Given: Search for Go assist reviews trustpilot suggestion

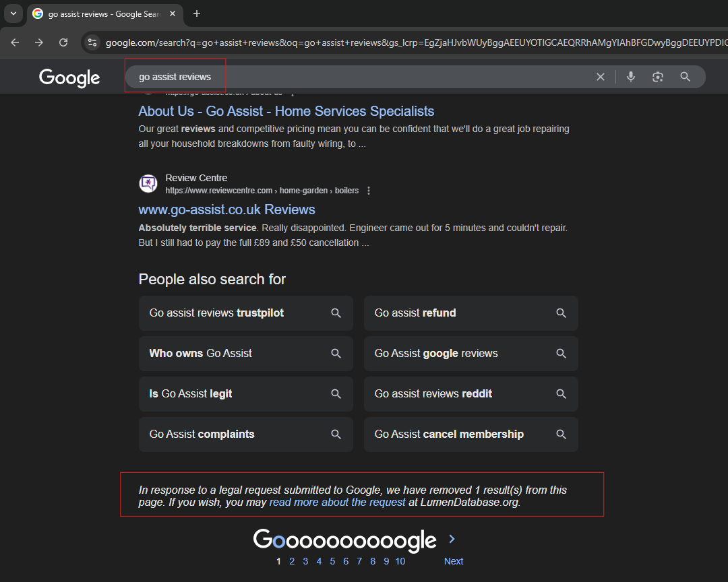Looking at the screenshot, I should (x=245, y=313).
